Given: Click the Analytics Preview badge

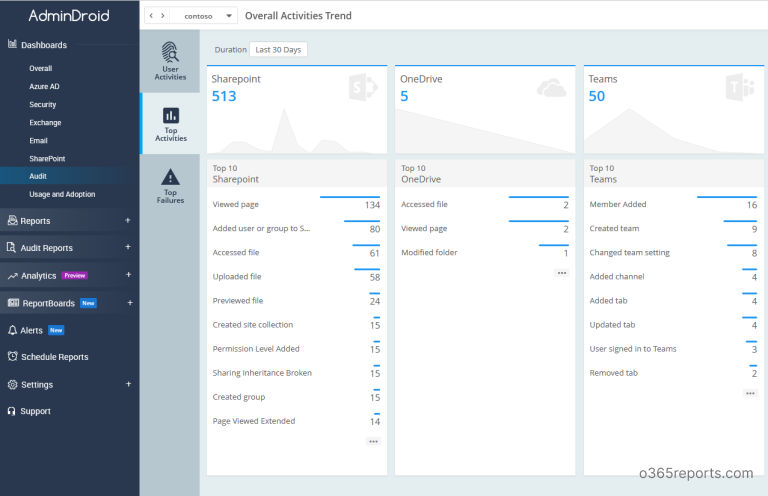Looking at the screenshot, I should pos(74,276).
